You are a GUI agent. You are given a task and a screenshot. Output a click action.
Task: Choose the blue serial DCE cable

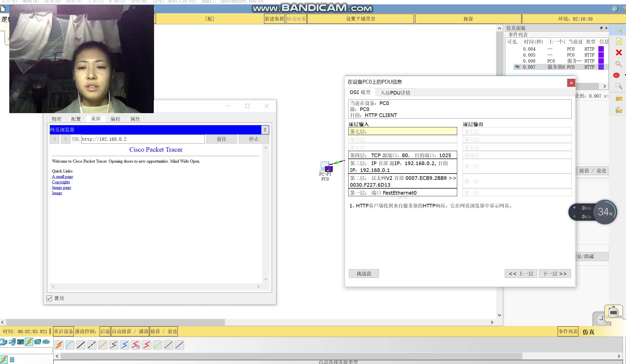coord(124,345)
